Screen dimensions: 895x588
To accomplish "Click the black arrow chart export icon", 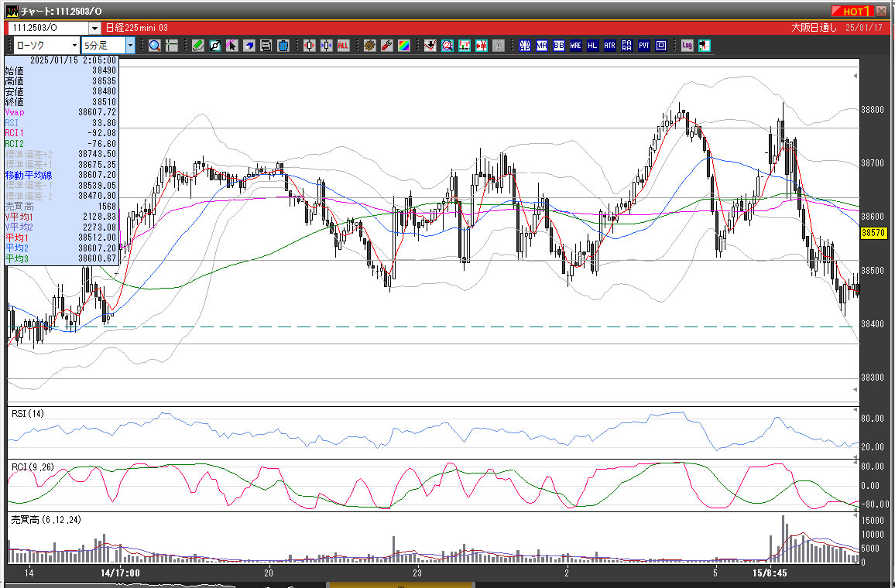I will pyautogui.click(x=705, y=46).
